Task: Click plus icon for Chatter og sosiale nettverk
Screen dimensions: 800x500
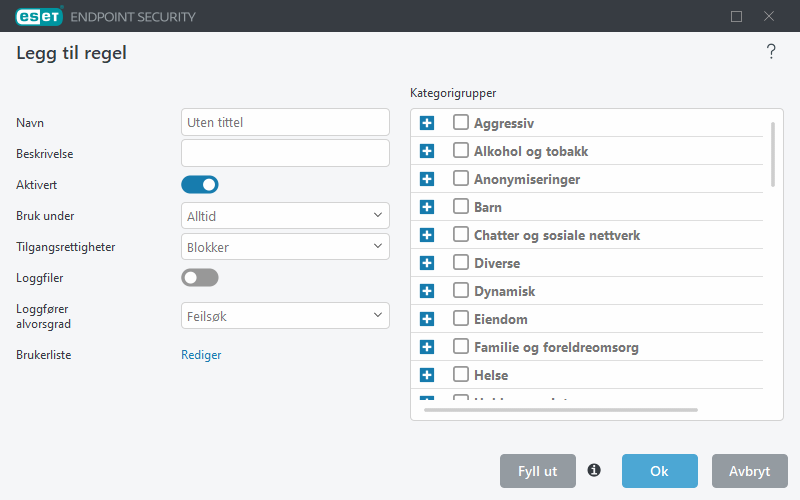Action: point(427,235)
